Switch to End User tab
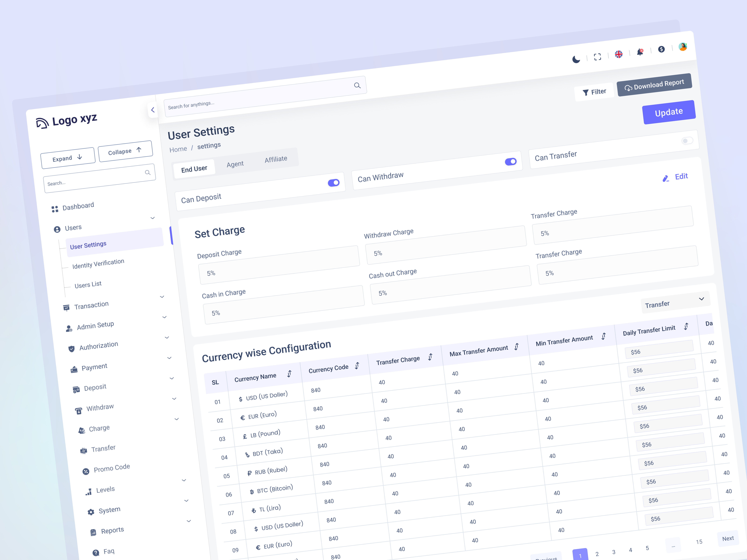The height and width of the screenshot is (560, 747). (194, 169)
